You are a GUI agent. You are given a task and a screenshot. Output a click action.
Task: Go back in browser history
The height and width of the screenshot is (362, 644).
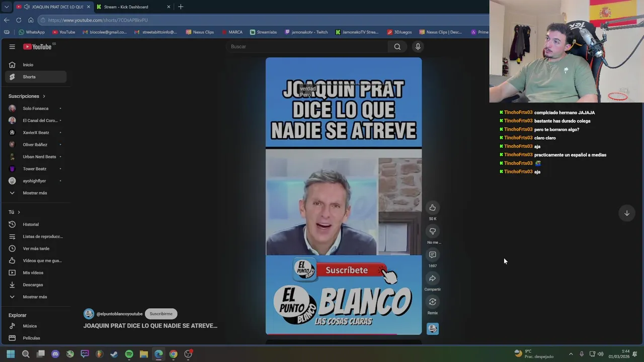7,20
